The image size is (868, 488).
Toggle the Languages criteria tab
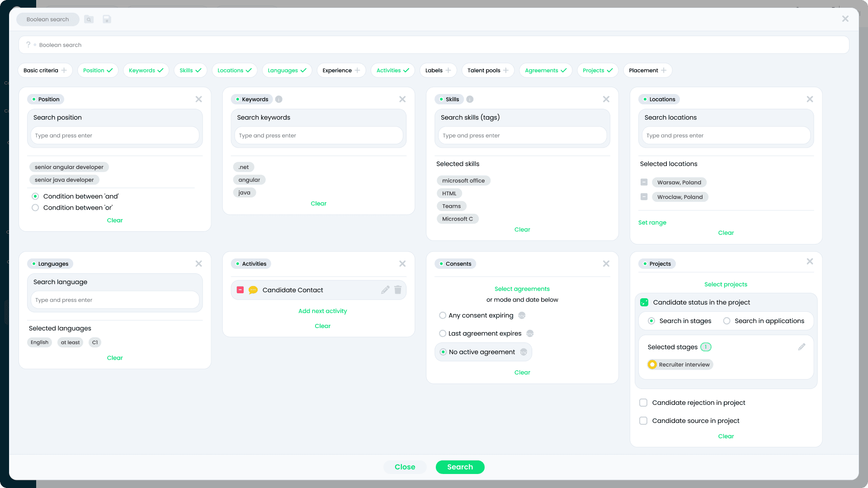(287, 70)
